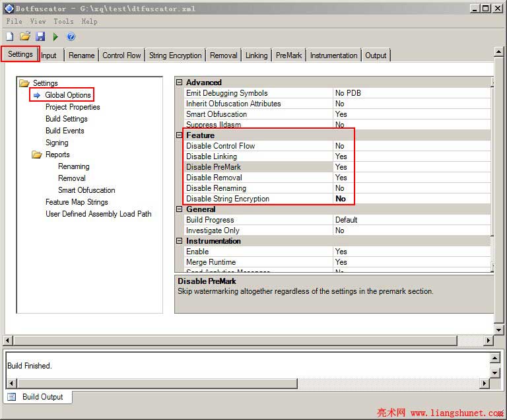Open the Help menu
Image resolution: width=507 pixels, height=420 pixels.
click(89, 21)
